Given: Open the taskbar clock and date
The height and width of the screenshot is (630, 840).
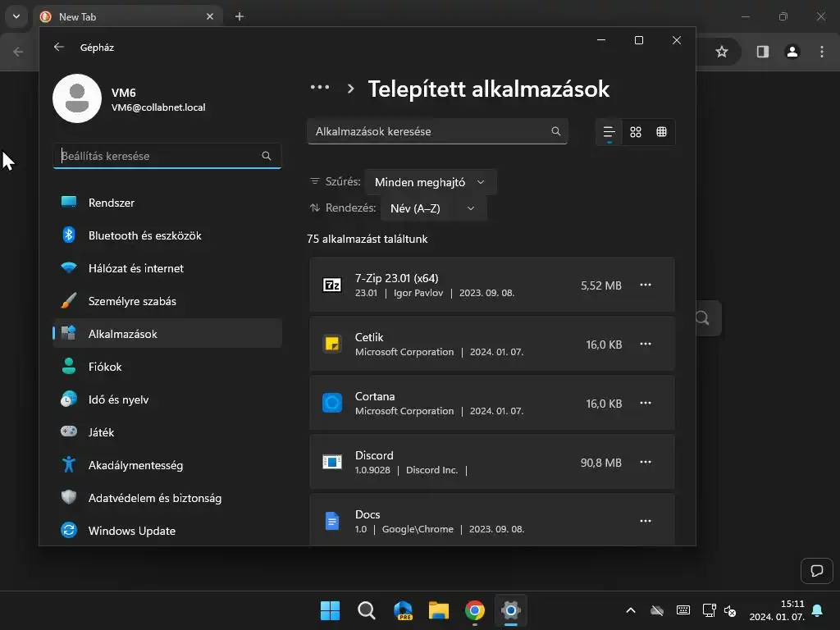Looking at the screenshot, I should [778, 610].
